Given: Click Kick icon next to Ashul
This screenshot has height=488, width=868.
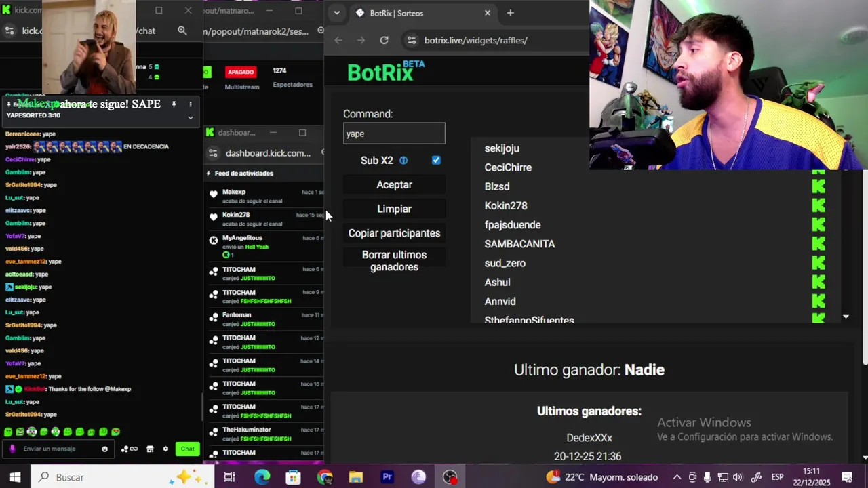Looking at the screenshot, I should [x=818, y=282].
